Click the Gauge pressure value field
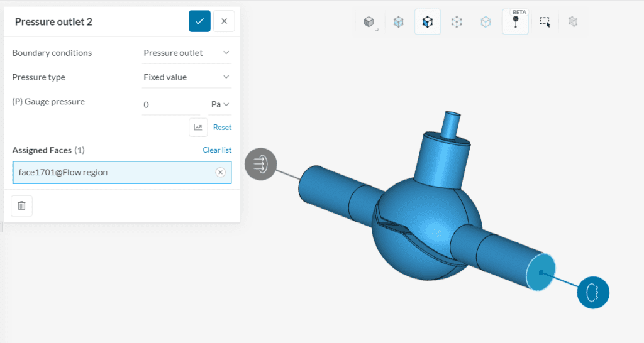Screen dimensions: 644x343 pyautogui.click(x=170, y=104)
